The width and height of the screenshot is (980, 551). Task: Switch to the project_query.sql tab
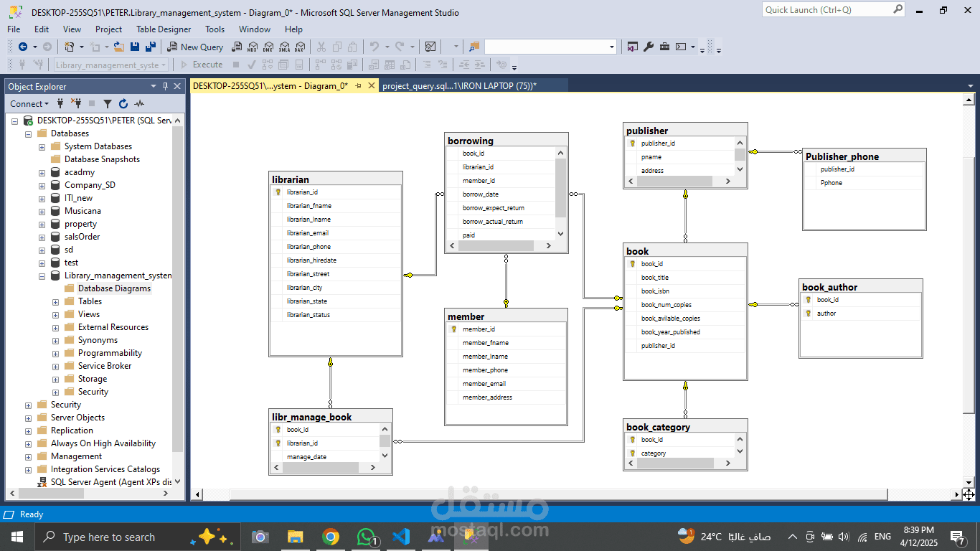[459, 86]
